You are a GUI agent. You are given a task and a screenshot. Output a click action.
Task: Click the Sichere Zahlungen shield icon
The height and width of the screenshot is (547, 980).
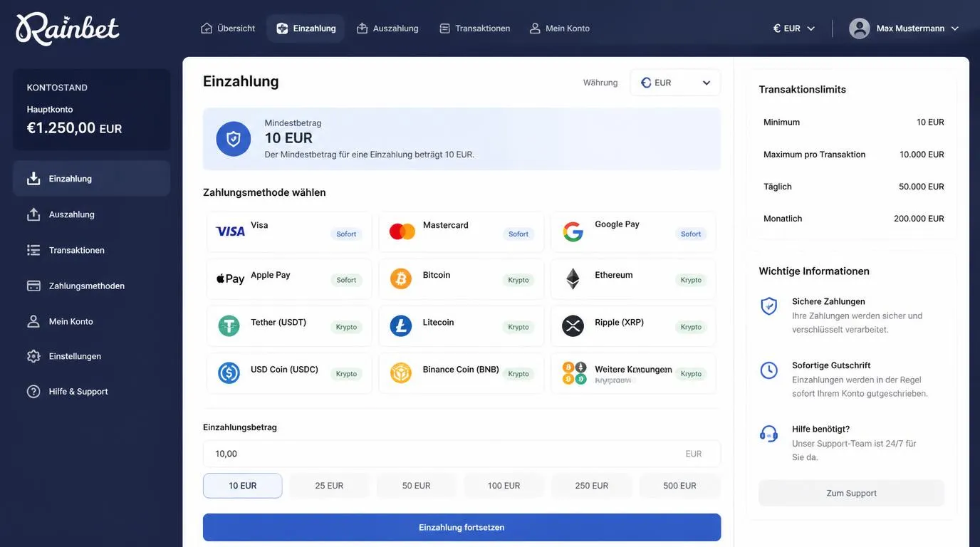point(769,306)
